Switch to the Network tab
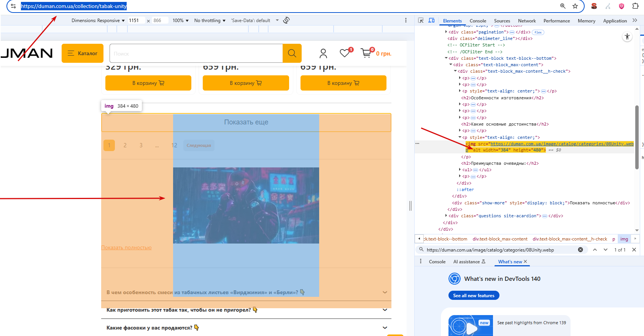 pos(527,21)
